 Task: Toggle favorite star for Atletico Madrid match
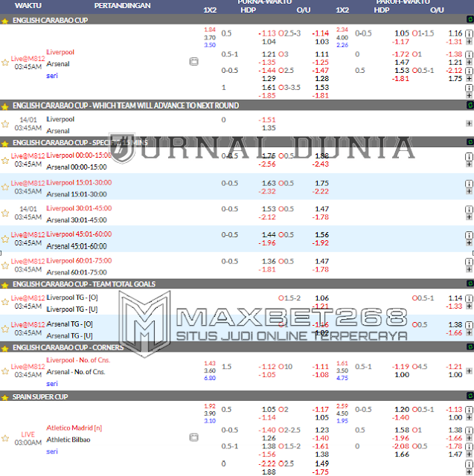5,438
